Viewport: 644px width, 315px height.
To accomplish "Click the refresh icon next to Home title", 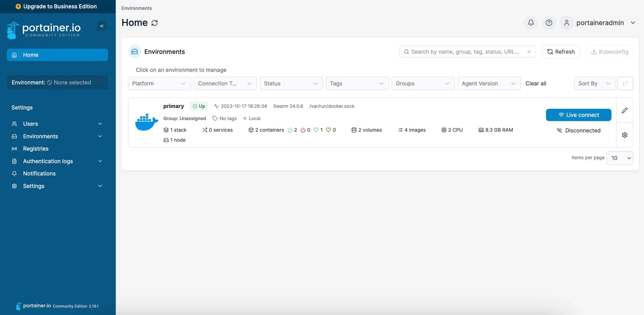I will (x=154, y=23).
